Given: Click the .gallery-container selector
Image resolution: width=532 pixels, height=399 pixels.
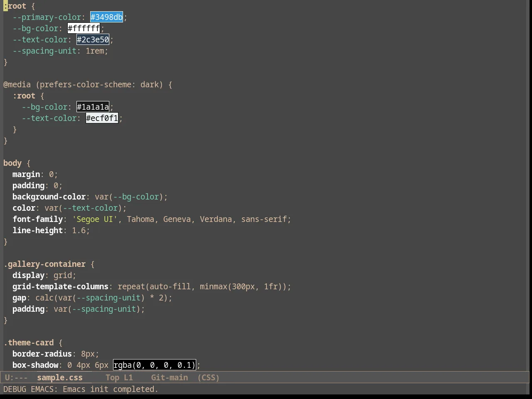Looking at the screenshot, I should coord(44,264).
